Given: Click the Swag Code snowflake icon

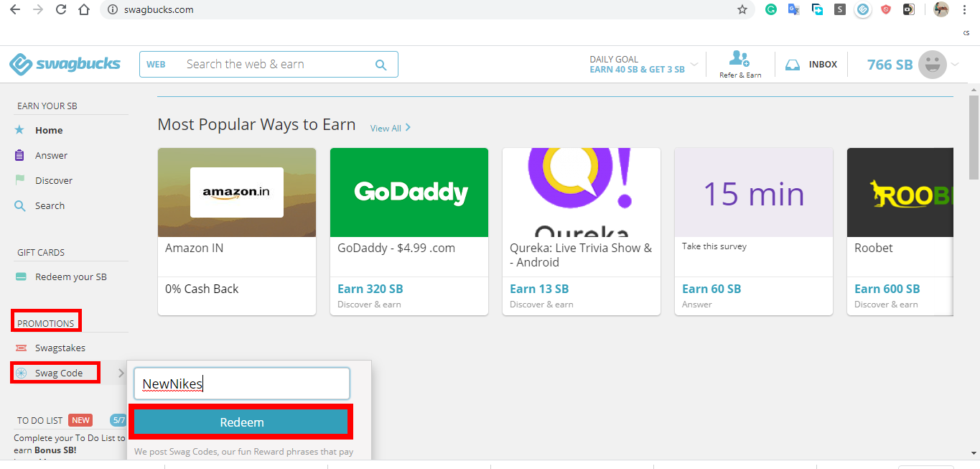Looking at the screenshot, I should 21,373.
